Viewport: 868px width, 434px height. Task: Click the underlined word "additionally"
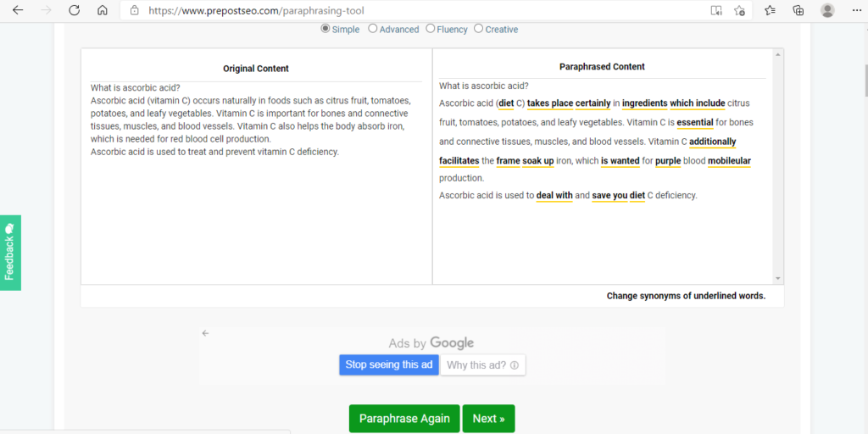[712, 142]
